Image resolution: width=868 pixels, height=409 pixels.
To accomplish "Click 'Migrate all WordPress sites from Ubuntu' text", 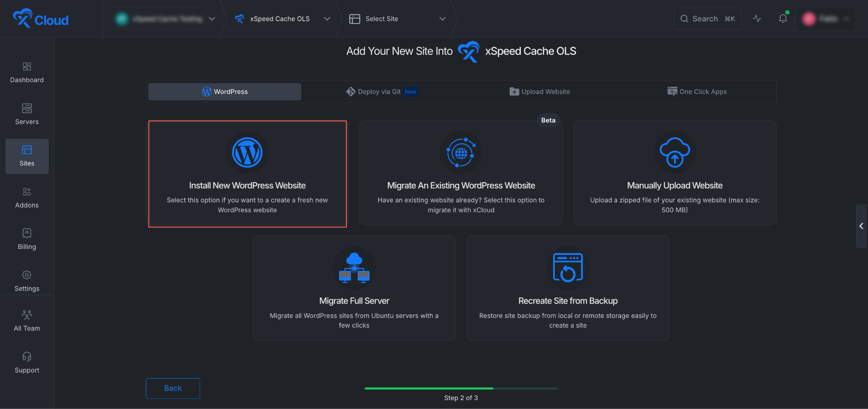I will (x=354, y=321).
